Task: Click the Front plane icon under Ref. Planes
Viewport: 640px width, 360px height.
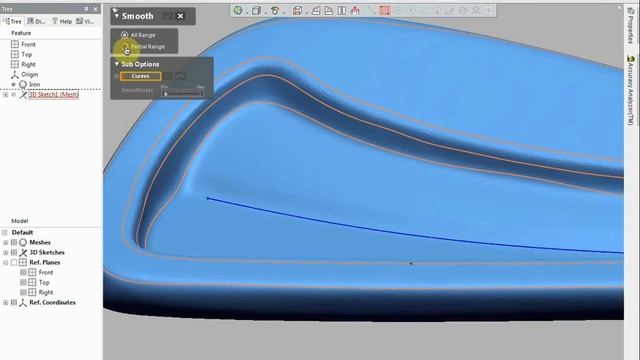Action: tap(32, 272)
